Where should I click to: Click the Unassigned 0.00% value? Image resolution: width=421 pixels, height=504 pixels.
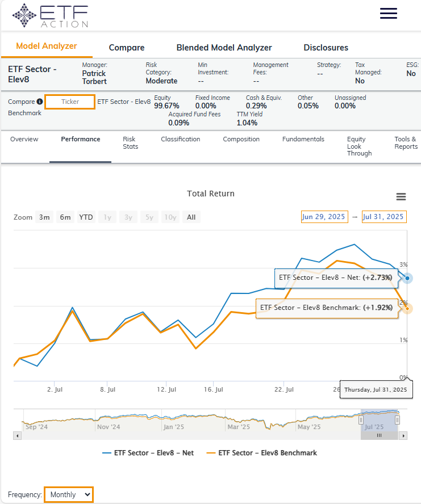point(345,106)
